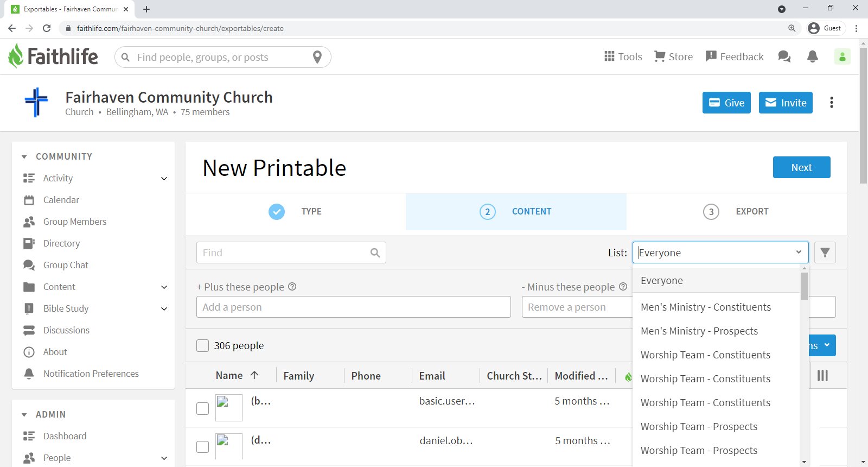This screenshot has width=868, height=467.
Task: Click the magnifier in Find box
Action: 375,253
